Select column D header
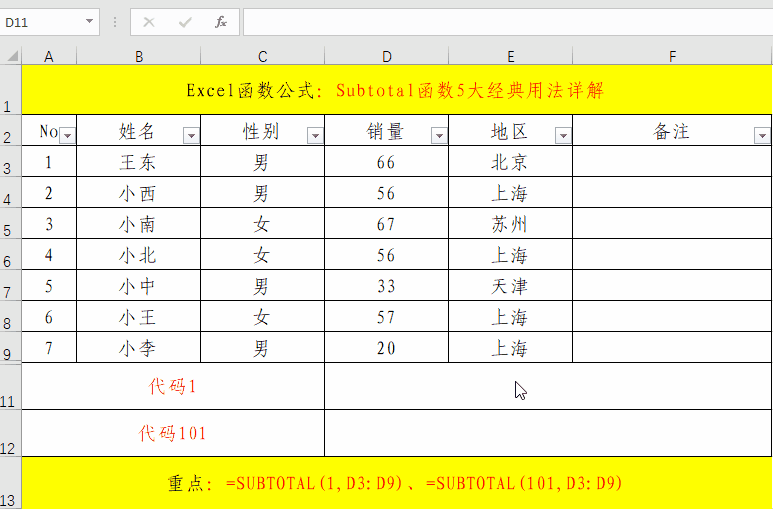The height and width of the screenshot is (509, 773). (387, 56)
